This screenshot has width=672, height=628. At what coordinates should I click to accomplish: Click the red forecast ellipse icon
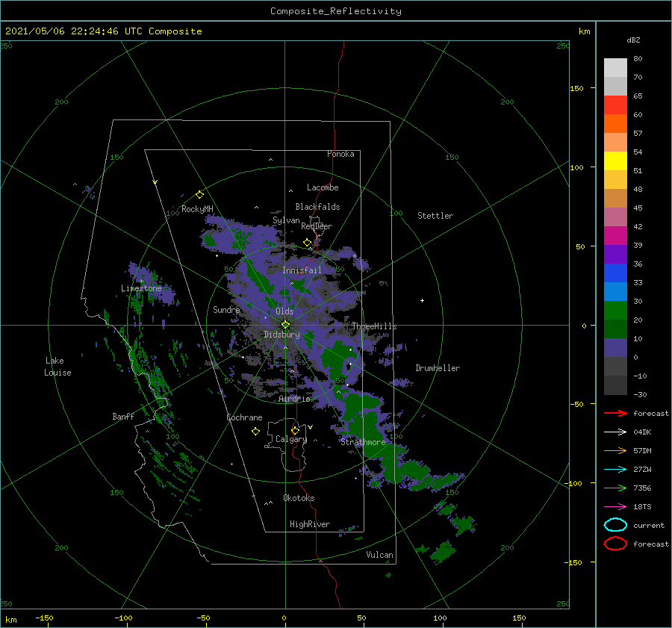615,544
